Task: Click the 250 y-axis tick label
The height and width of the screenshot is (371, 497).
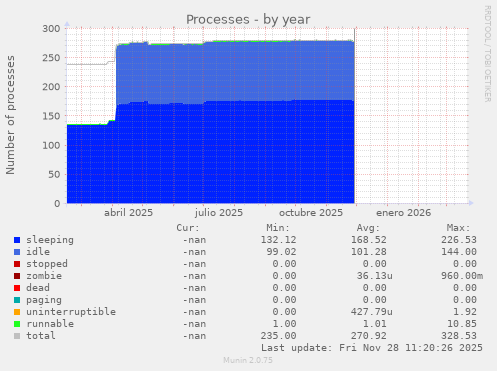Action: (x=51, y=58)
